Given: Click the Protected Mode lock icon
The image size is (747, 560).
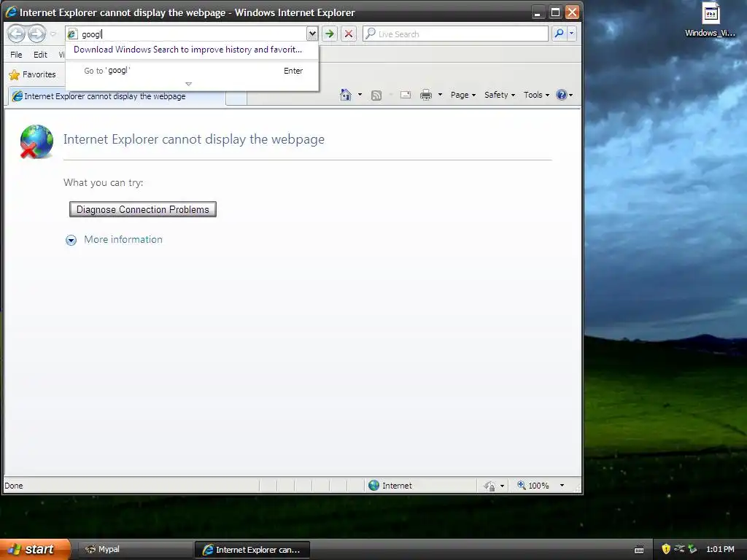Looking at the screenshot, I should [489, 486].
